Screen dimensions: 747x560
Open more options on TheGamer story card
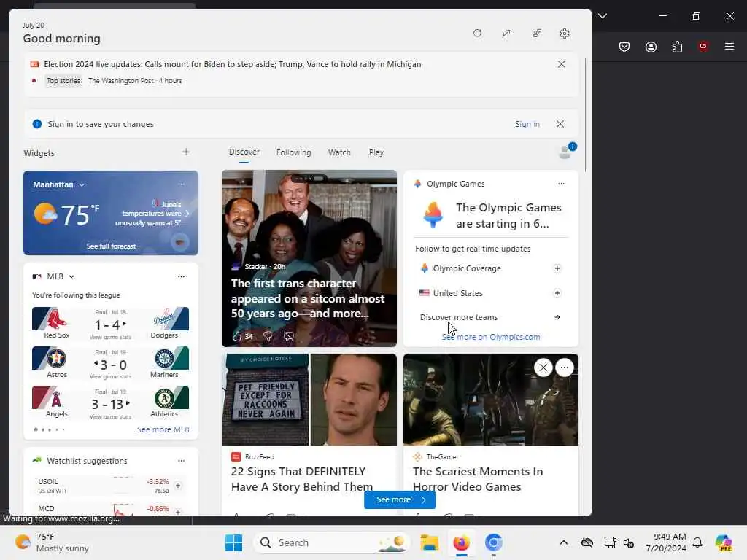click(565, 367)
